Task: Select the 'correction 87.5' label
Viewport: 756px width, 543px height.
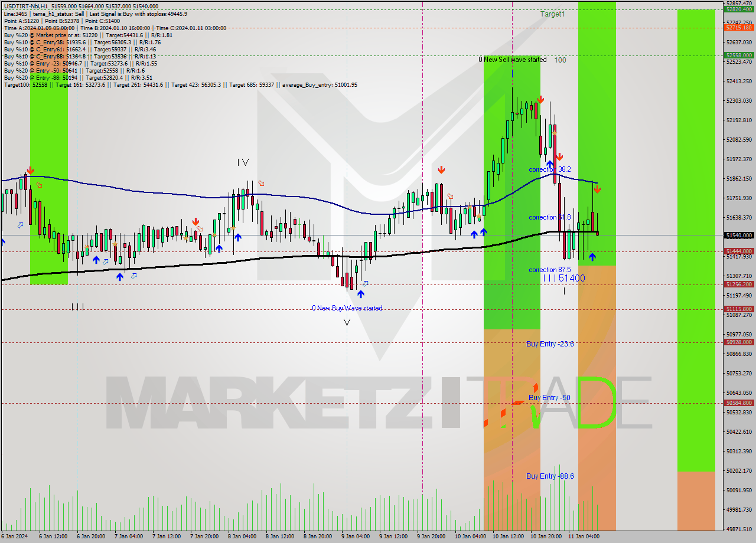Action: pos(550,270)
